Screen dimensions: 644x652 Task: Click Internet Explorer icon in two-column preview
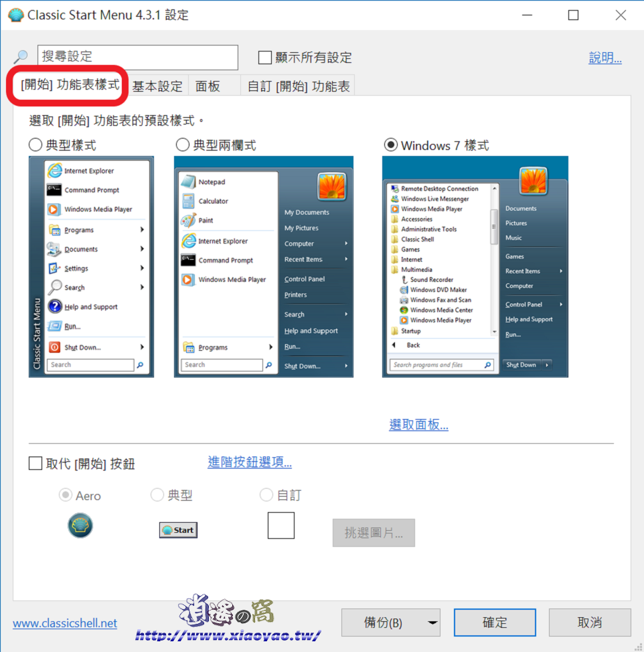point(188,241)
